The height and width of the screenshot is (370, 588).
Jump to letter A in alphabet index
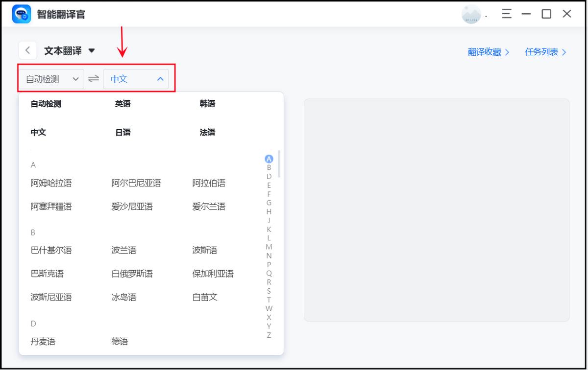click(x=269, y=159)
